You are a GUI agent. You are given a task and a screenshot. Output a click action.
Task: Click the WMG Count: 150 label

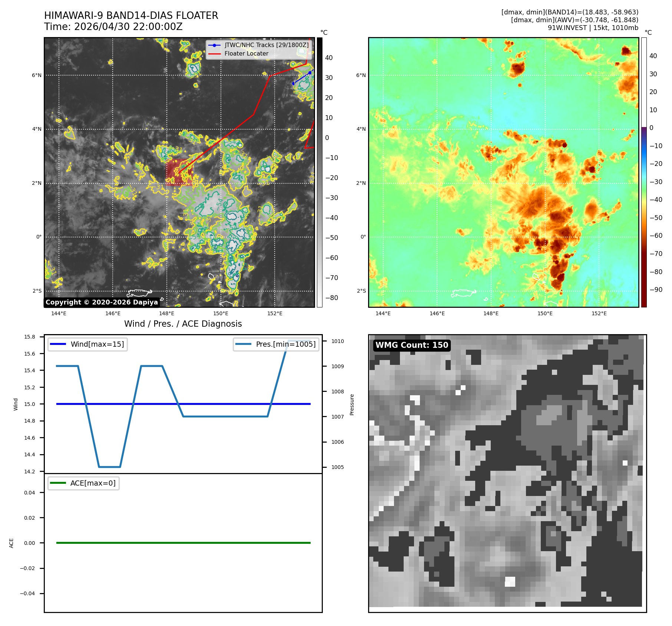coord(412,345)
